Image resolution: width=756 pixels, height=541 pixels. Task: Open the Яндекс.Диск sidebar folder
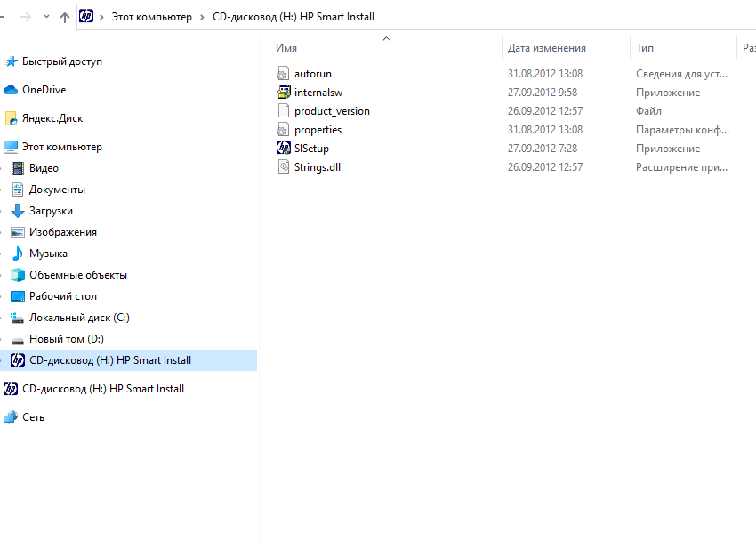pos(52,118)
